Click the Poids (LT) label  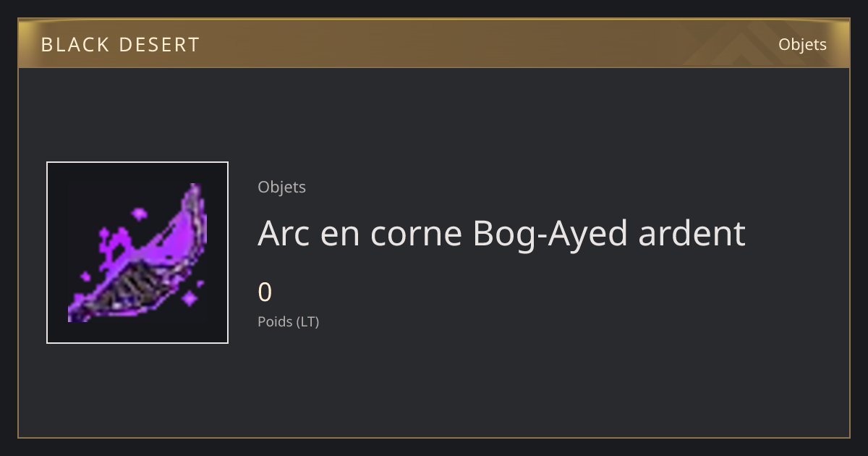point(288,321)
